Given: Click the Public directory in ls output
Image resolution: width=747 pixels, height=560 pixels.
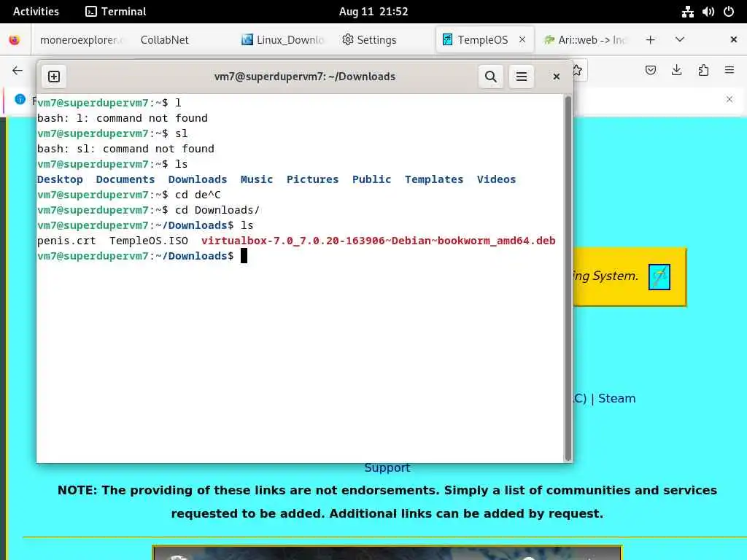Looking at the screenshot, I should coord(371,179).
